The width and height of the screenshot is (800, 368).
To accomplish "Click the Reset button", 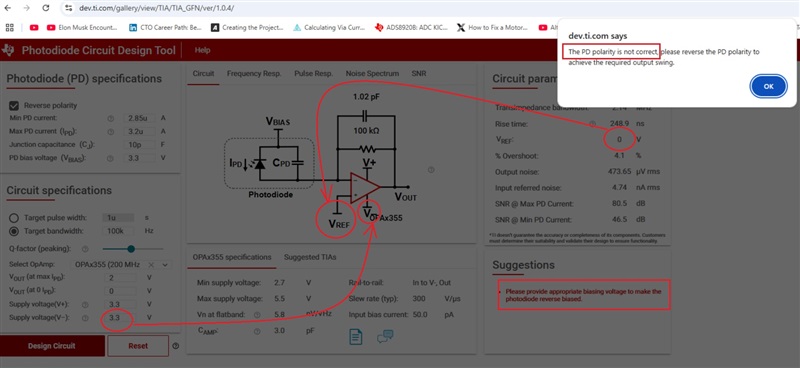I will coord(138,346).
